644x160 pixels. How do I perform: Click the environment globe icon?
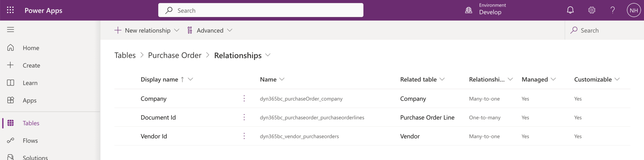469,10
